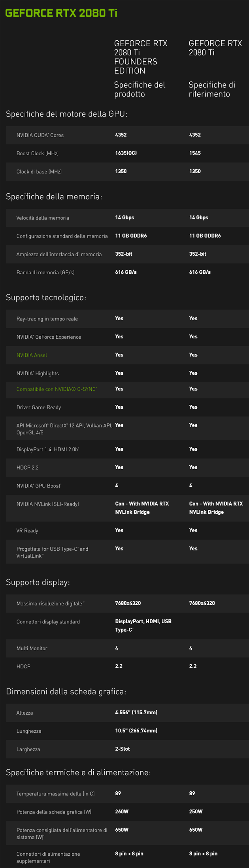Click the Specifiche del motore della GPU heading
Viewport: 249px width, 868px height.
pos(66,114)
